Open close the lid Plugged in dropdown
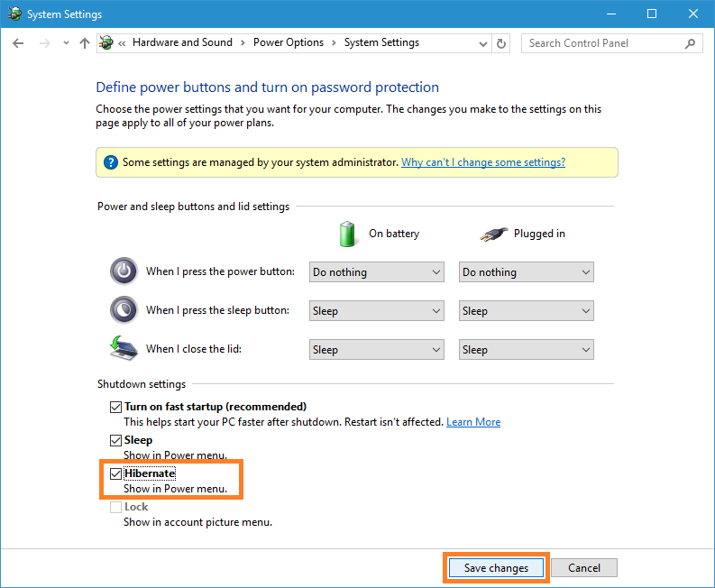Screen dimensions: 715x588 point(527,350)
